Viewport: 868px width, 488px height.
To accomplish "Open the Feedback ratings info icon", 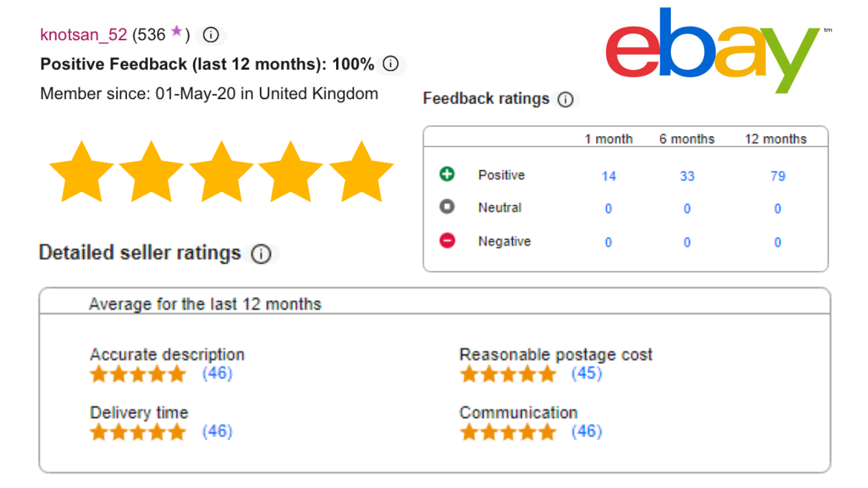I will (565, 100).
